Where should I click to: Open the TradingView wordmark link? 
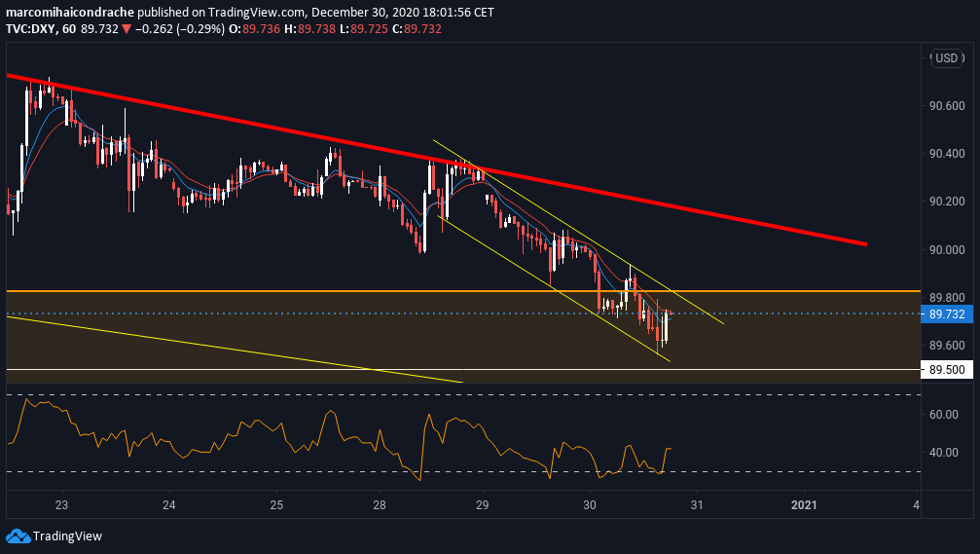[x=67, y=536]
